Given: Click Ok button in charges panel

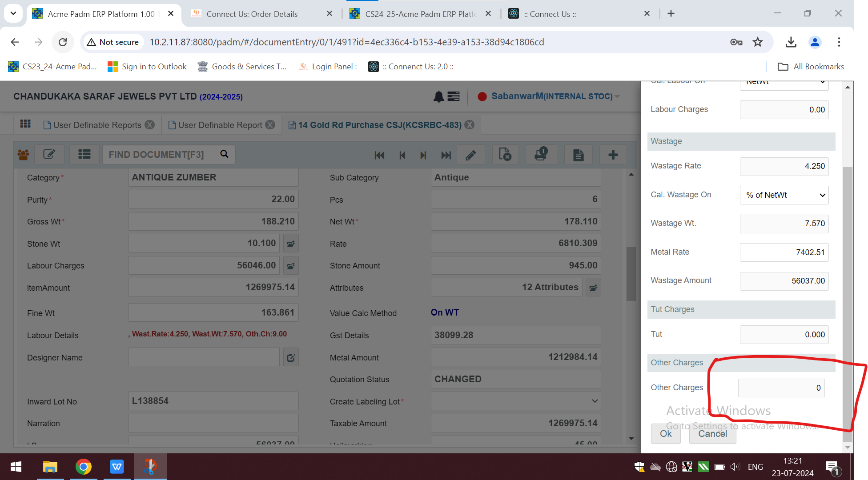Looking at the screenshot, I should coord(666,433).
